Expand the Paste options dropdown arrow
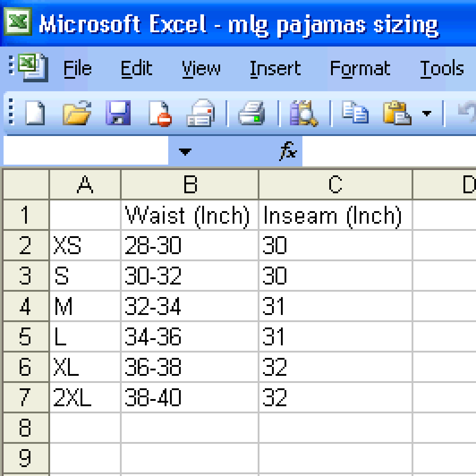476x476 pixels. [427, 113]
